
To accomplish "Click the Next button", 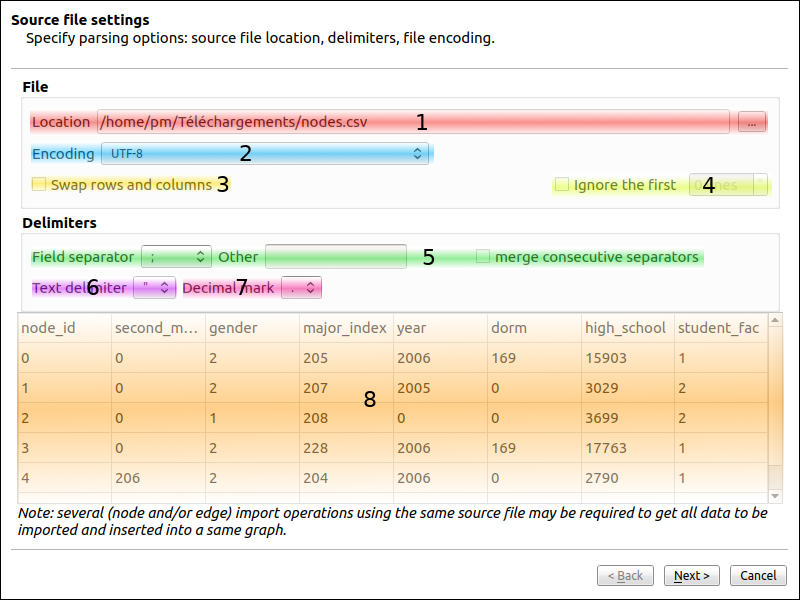I will point(692,575).
